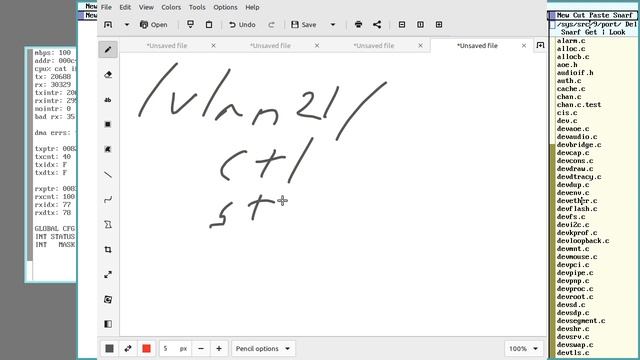Click the clipboard paste icon
Screen dimensions: 640x360
[209, 24]
